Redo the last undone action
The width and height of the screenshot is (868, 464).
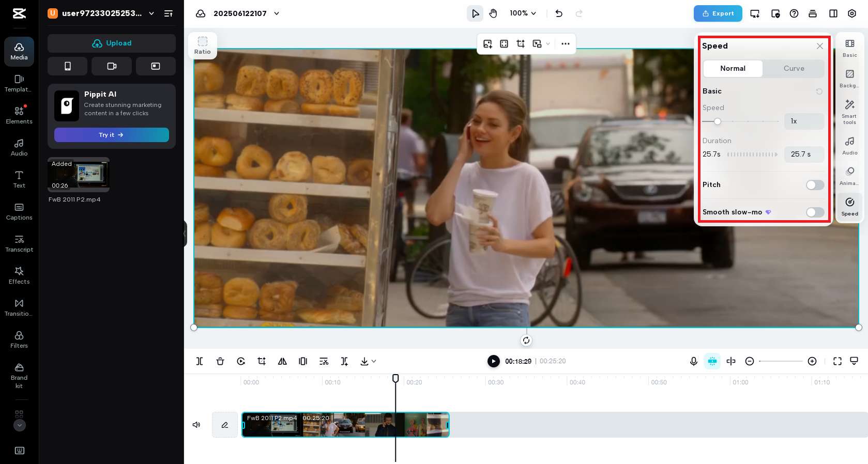579,13
